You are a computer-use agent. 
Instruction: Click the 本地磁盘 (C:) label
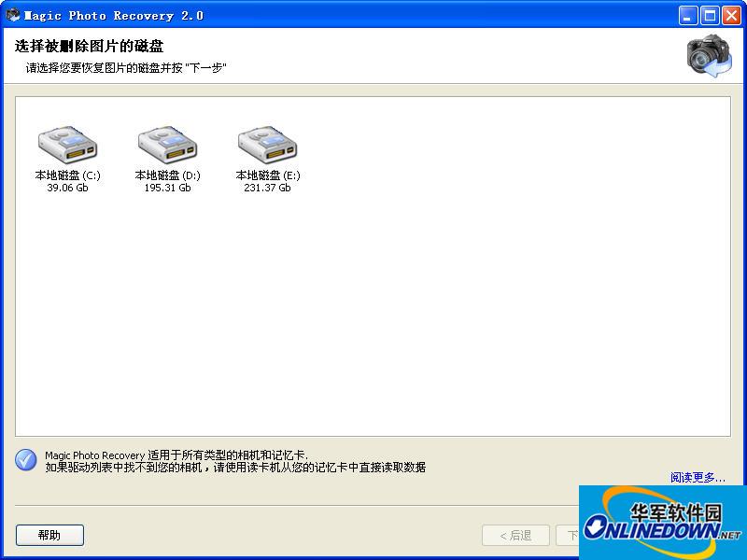point(67,175)
